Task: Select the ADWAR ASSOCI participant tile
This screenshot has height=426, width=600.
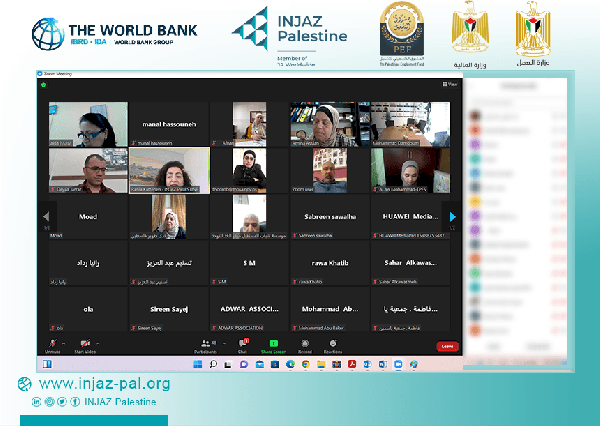Action: [249, 309]
